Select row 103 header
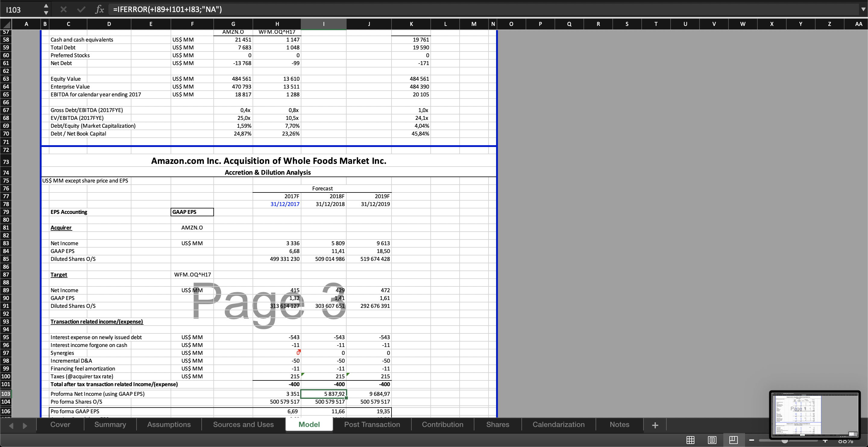The height and width of the screenshot is (447, 868). click(6, 394)
